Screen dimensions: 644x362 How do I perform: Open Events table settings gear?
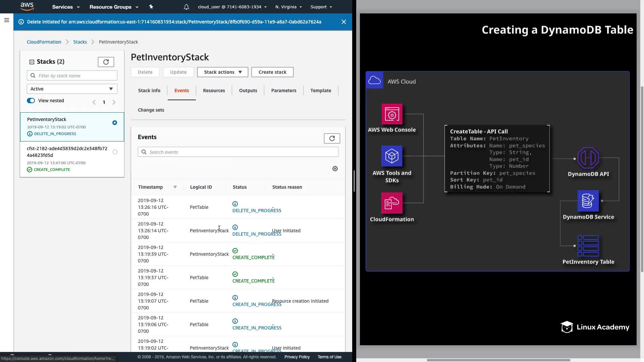pyautogui.click(x=335, y=169)
